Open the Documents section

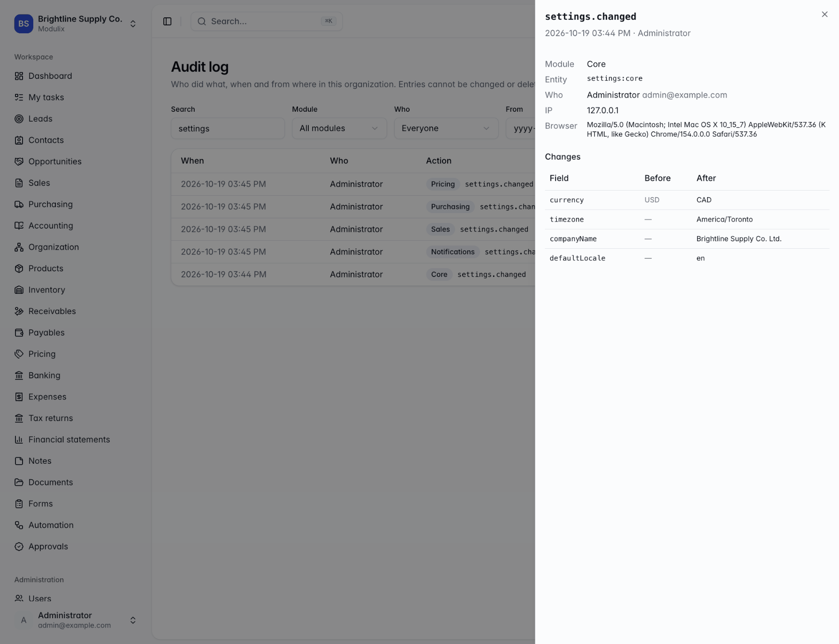76,482
